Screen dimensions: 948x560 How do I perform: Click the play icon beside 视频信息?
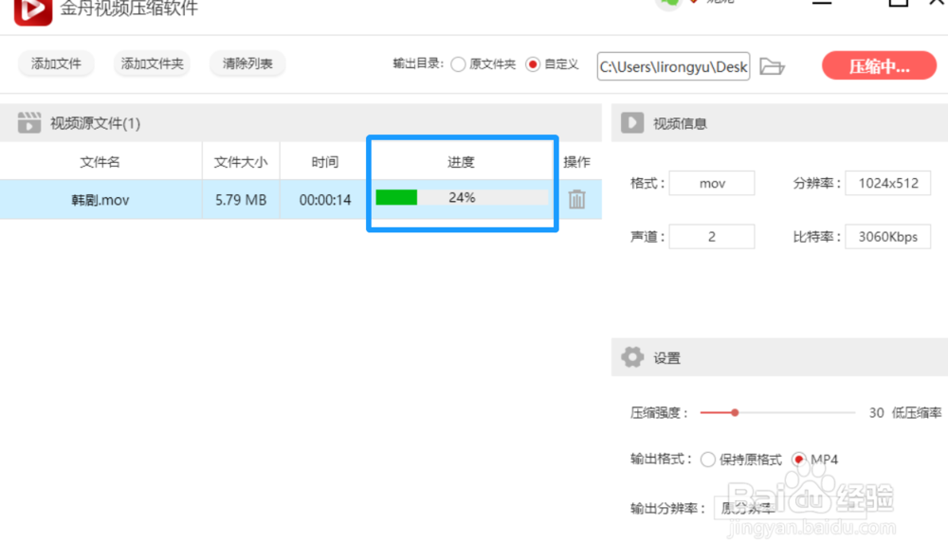(x=631, y=122)
